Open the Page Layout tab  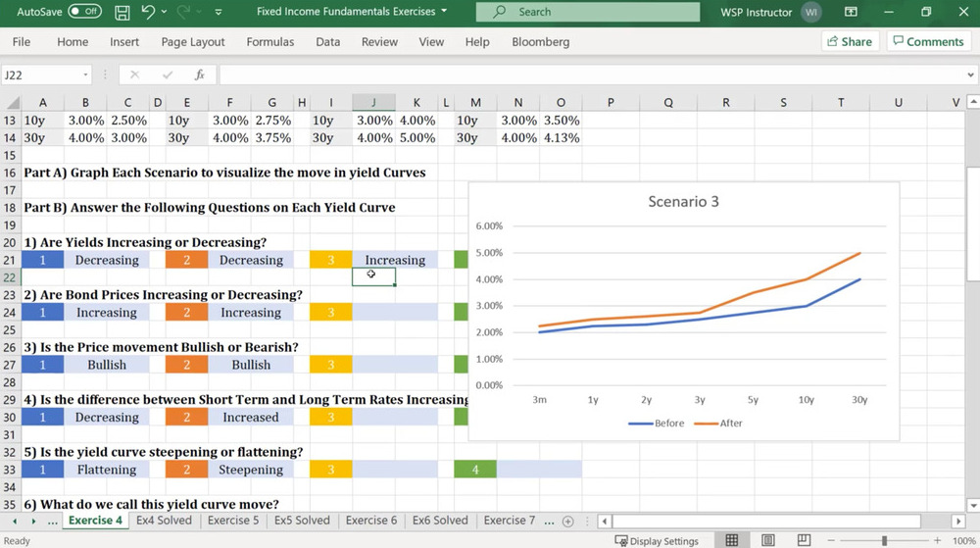[x=192, y=42]
